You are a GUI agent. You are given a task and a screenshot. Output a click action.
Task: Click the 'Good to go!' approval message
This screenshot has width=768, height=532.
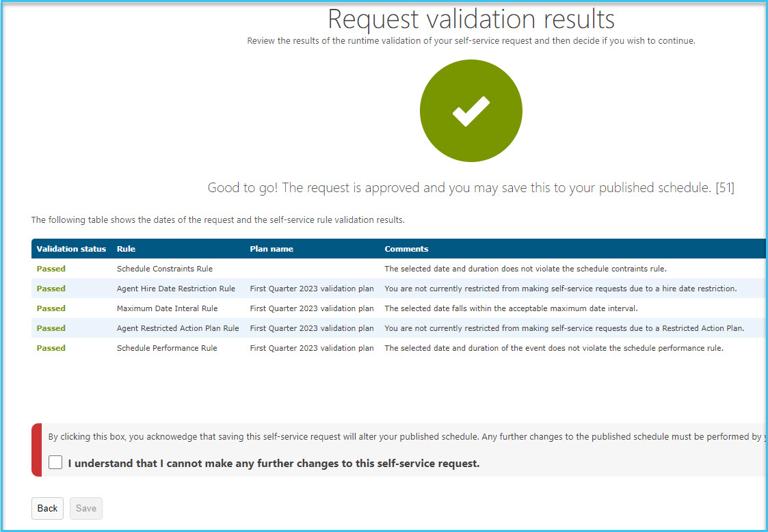(471, 187)
